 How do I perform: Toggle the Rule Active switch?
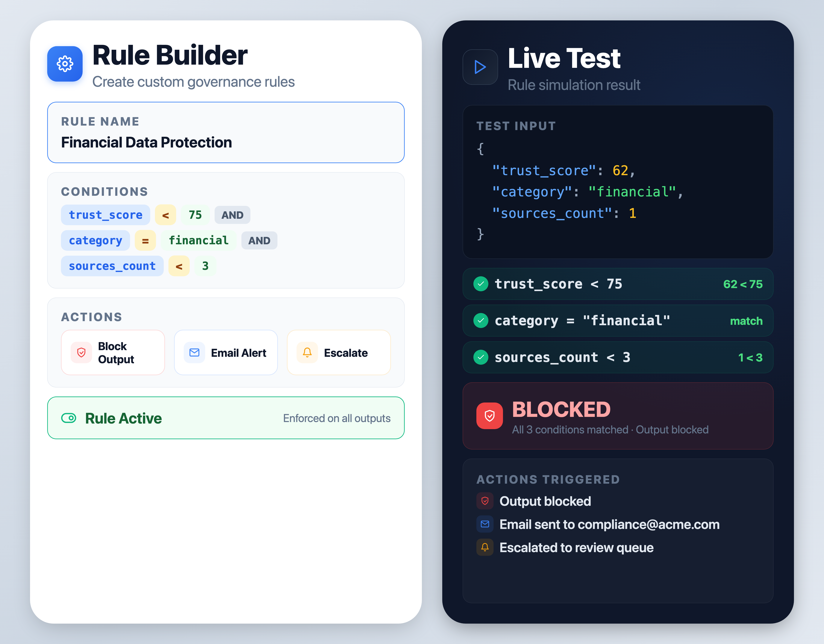(69, 418)
